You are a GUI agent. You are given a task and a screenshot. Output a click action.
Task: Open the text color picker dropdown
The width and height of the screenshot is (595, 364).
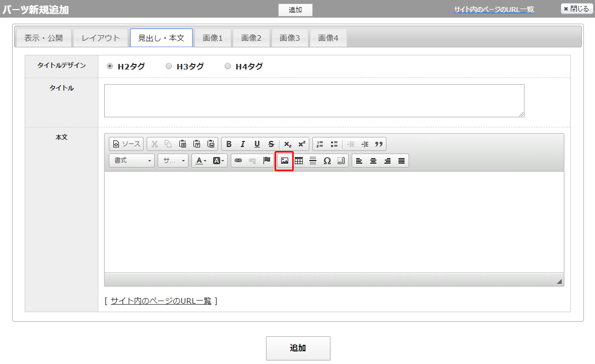[x=201, y=161]
